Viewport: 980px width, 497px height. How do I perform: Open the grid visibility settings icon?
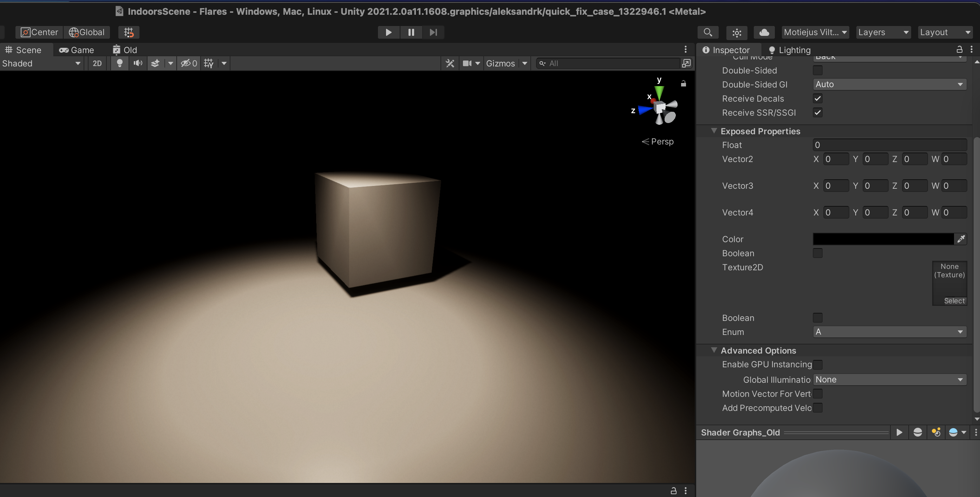[208, 63]
